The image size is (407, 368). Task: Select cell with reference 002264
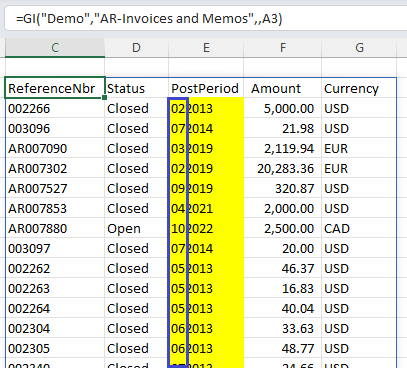[x=55, y=308]
